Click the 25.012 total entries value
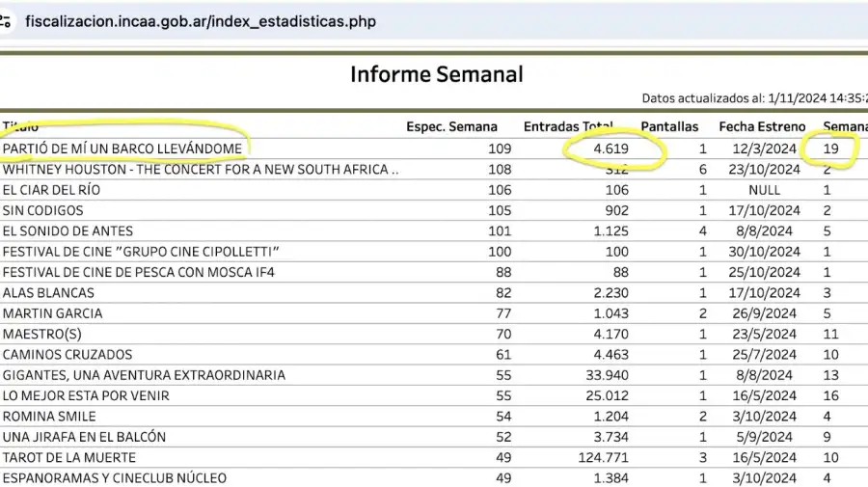 click(608, 395)
